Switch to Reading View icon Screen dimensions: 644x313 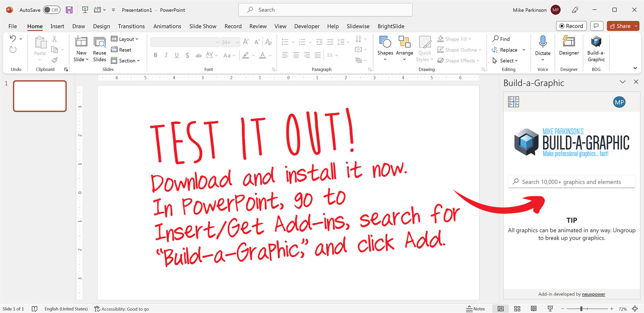(x=533, y=309)
